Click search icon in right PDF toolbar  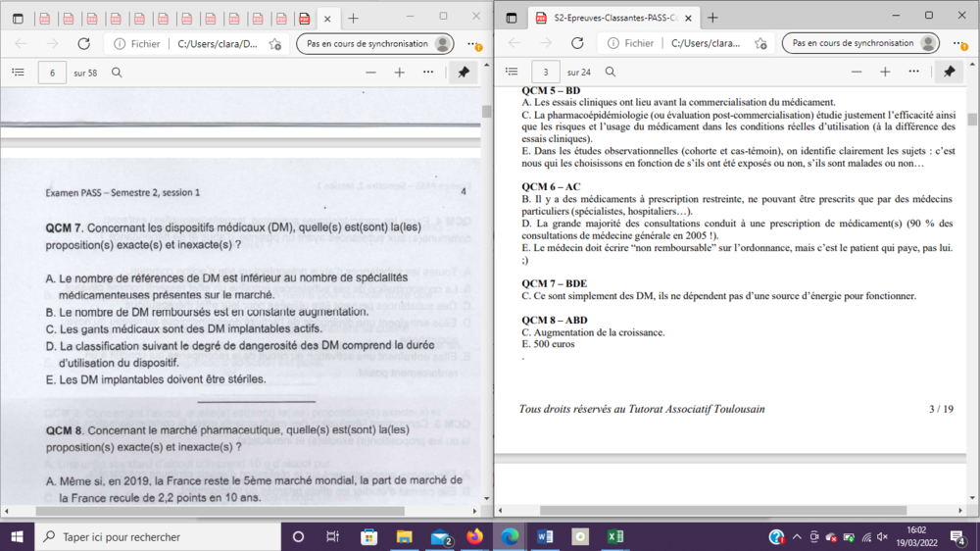click(x=611, y=73)
